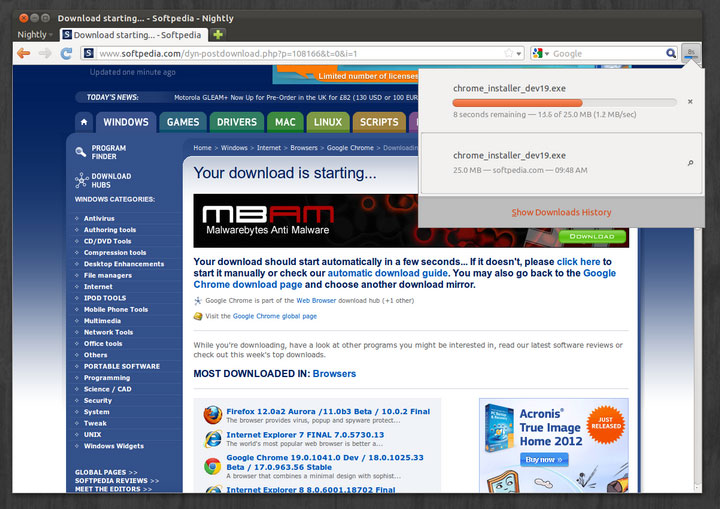Switch to the DRIVERS section tab

[x=237, y=122]
